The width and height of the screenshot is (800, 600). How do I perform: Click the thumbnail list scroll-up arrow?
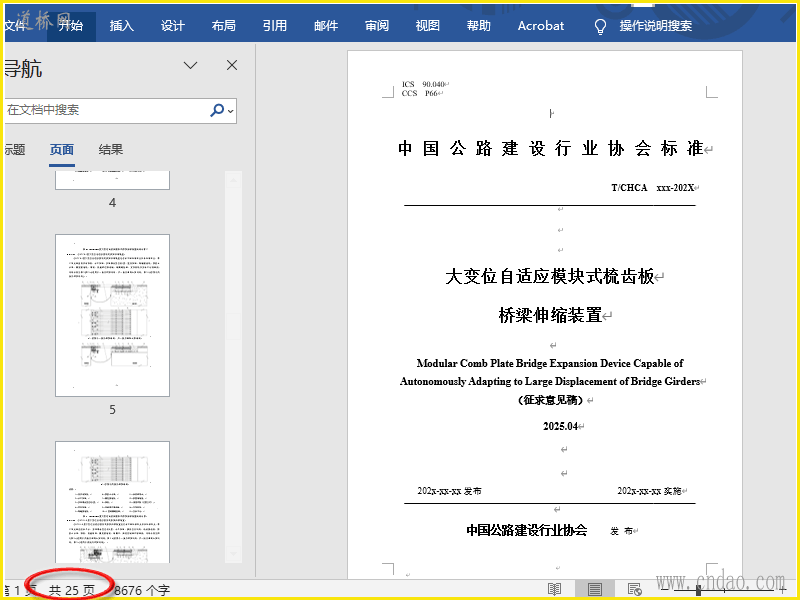(234, 180)
